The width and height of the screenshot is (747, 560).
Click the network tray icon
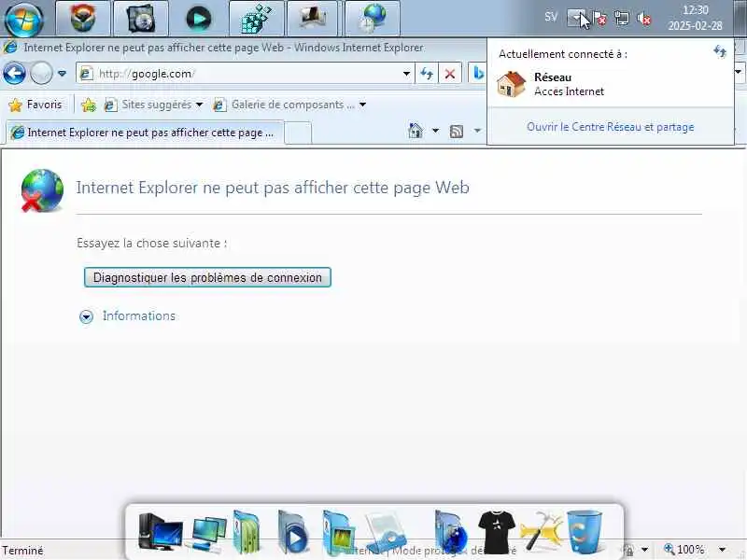pos(621,19)
